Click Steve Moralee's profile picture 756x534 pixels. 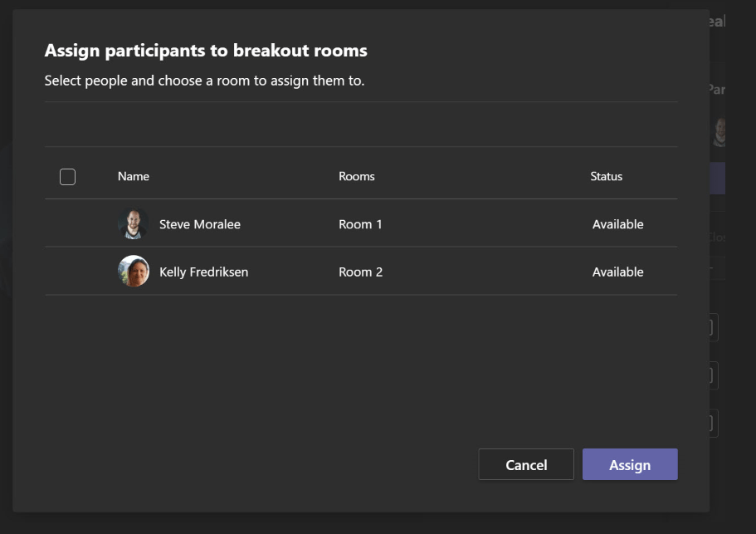click(133, 224)
